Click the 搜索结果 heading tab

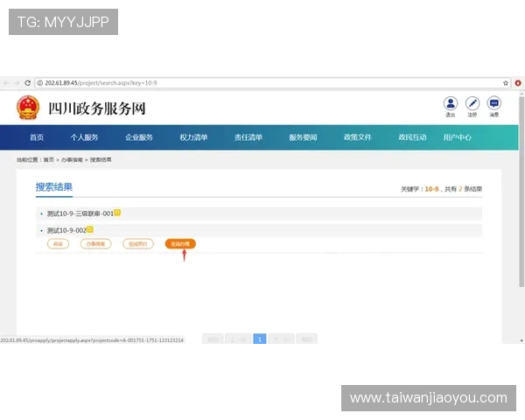[54, 187]
